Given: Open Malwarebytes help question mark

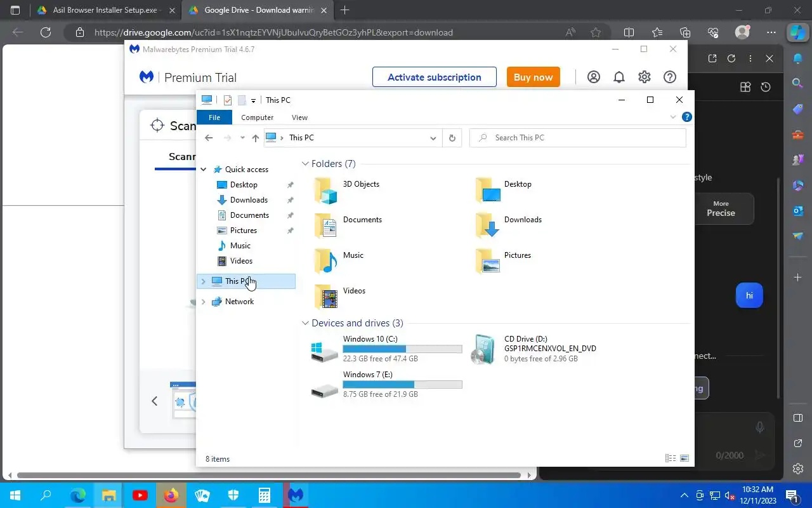Looking at the screenshot, I should coord(670,77).
